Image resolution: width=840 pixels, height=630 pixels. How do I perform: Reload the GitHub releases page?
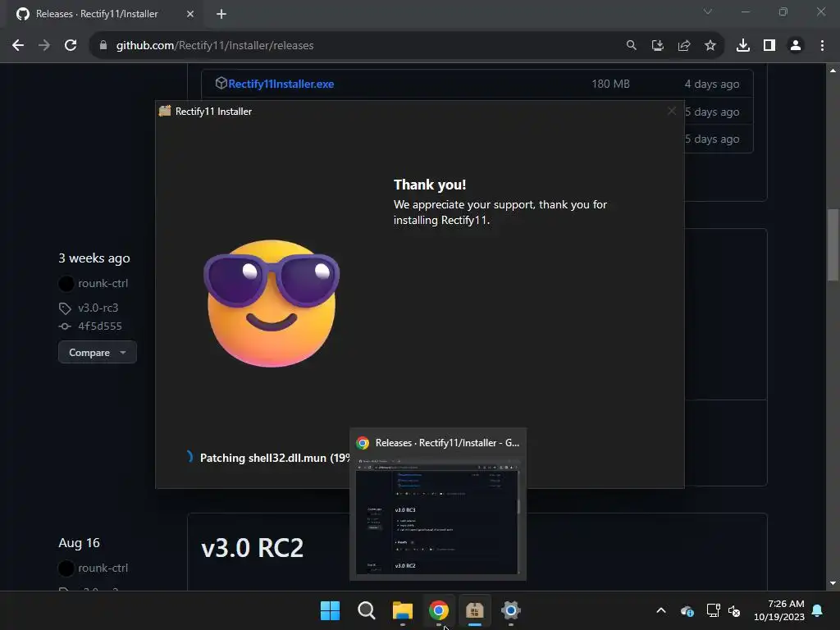pos(71,46)
